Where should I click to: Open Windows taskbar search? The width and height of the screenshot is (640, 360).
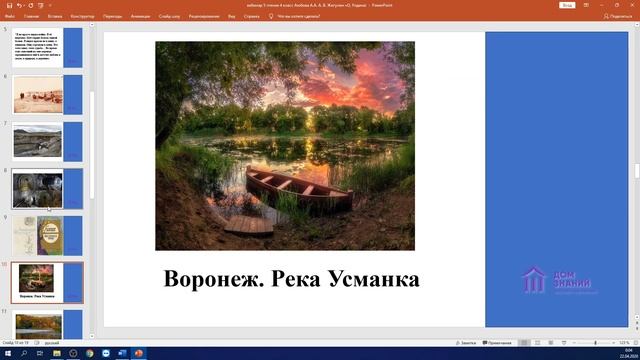24,353
